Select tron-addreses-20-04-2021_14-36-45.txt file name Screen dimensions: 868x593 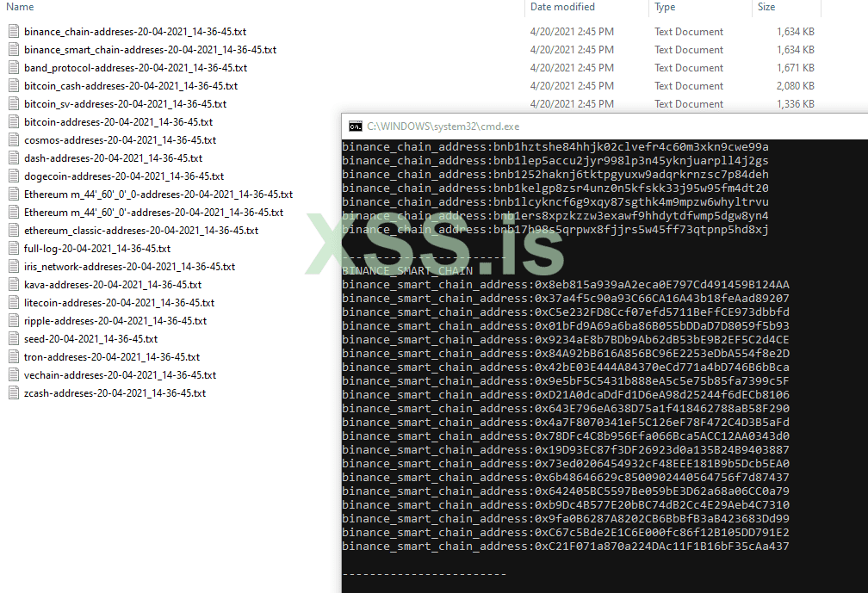tap(112, 357)
